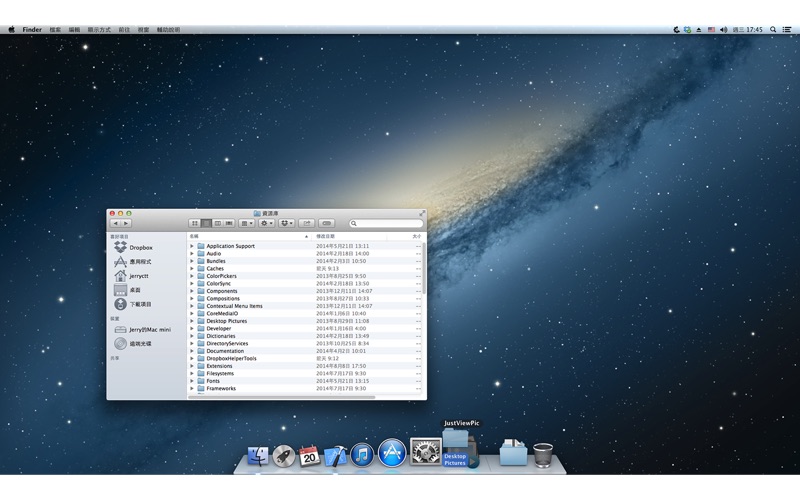Open the 編輯 (Edit) menu
The image size is (800, 500).
point(74,30)
